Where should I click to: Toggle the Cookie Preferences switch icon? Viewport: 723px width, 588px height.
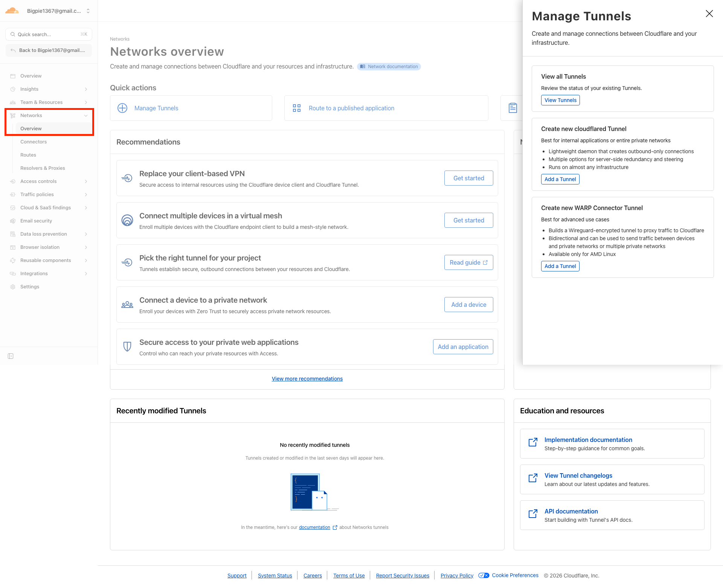(484, 575)
